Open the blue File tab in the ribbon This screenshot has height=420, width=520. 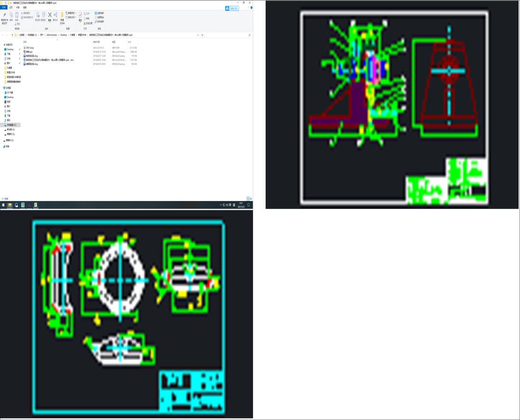tap(4, 7)
